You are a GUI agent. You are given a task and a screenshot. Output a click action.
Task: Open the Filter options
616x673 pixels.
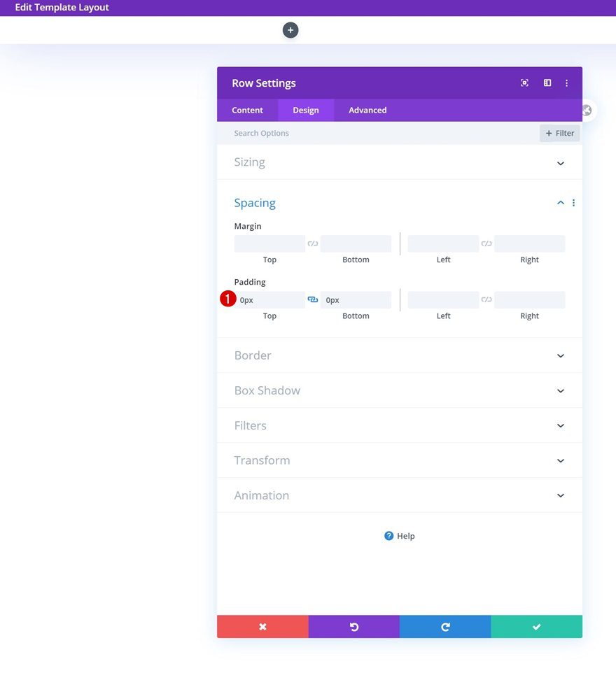559,133
